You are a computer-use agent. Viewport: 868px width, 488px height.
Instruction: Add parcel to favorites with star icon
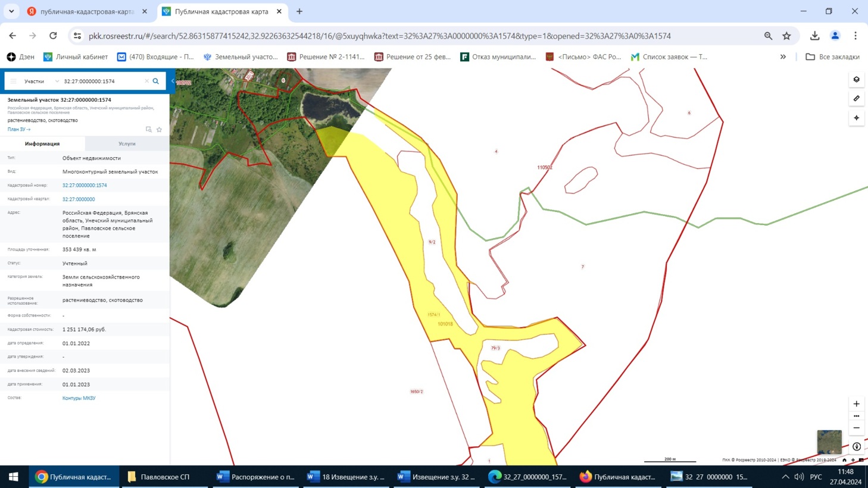pos(159,129)
